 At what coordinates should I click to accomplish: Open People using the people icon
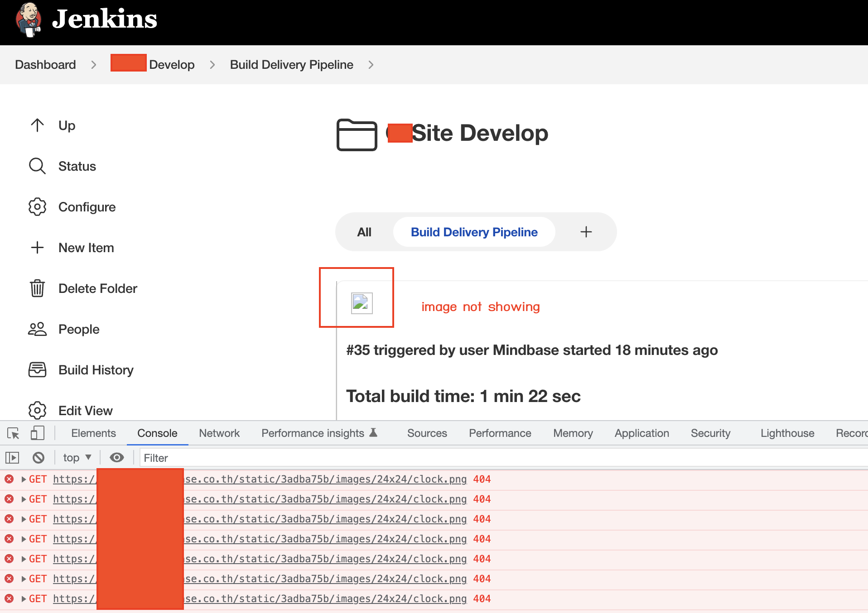pos(37,329)
